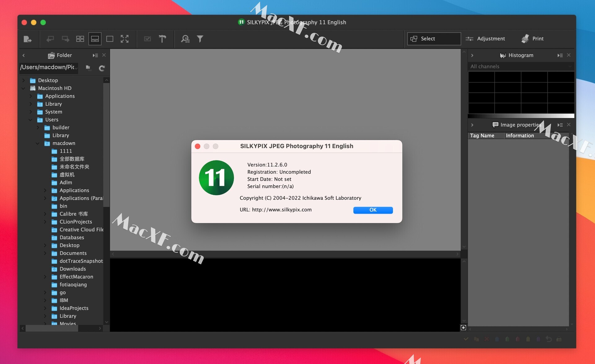The height and width of the screenshot is (364, 595).
Task: Expand the Desktop folder in sidebar
Action: (x=24, y=80)
